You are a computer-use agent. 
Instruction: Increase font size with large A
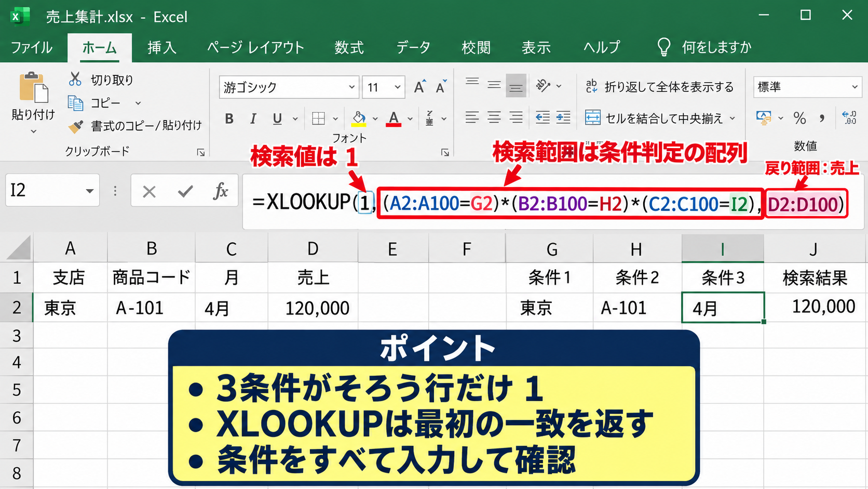(x=419, y=87)
